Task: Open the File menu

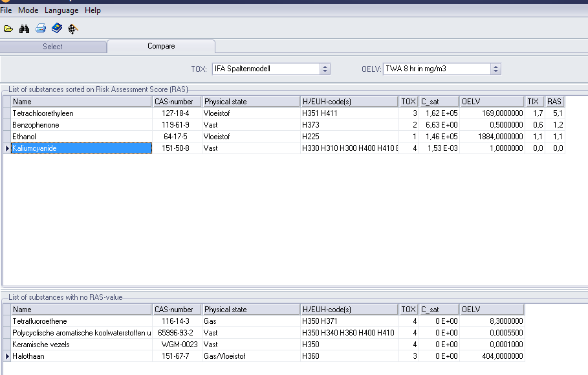Action: point(6,10)
